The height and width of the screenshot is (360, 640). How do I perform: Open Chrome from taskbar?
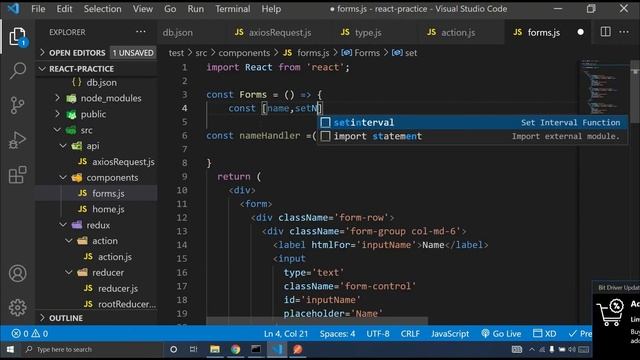click(x=236, y=349)
